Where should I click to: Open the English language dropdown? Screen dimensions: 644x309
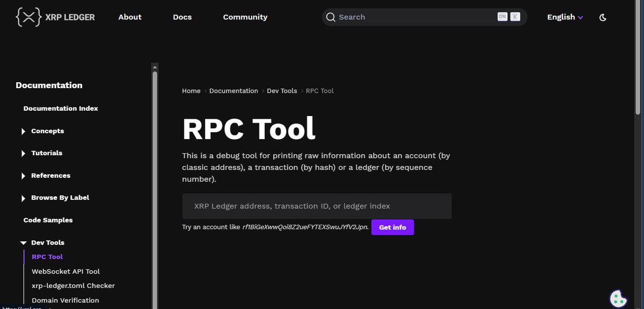click(x=565, y=17)
